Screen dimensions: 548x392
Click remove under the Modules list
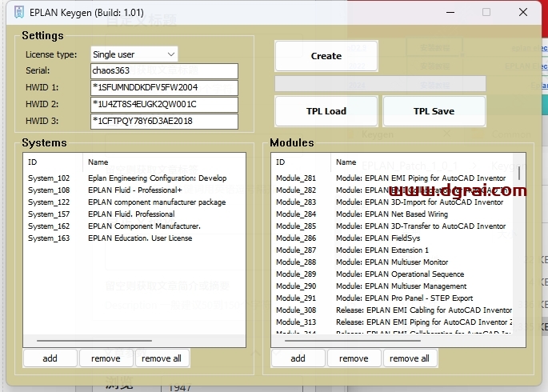point(354,358)
